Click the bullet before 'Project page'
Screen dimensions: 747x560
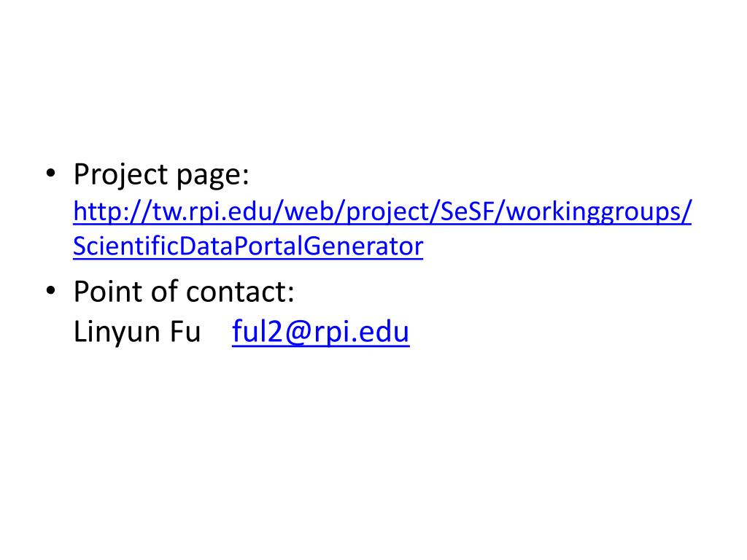50,174
